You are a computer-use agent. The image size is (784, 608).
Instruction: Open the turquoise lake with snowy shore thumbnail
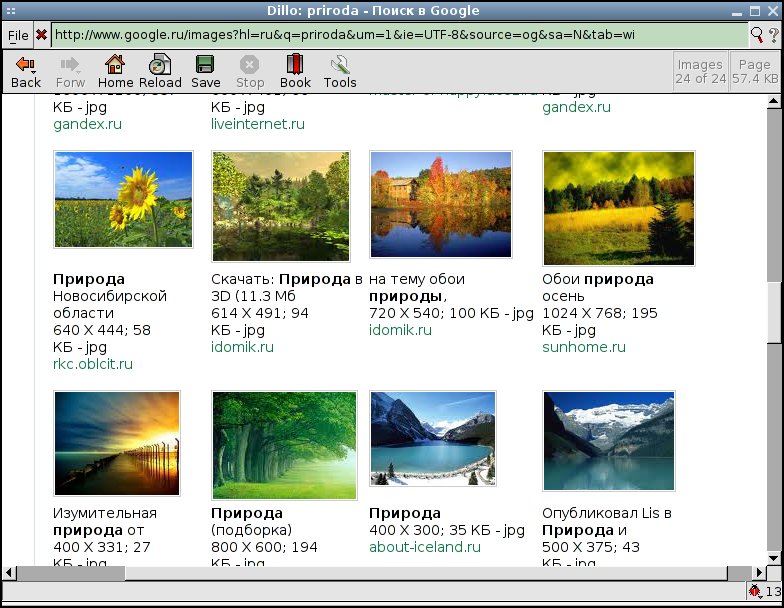(433, 438)
